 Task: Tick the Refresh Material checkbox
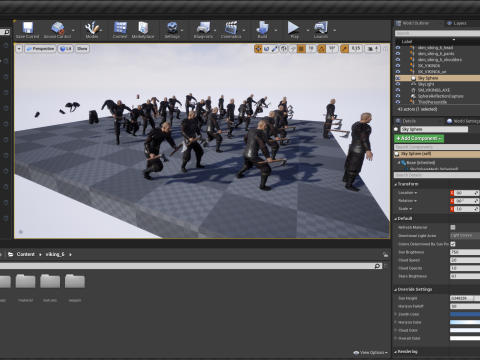(453, 227)
